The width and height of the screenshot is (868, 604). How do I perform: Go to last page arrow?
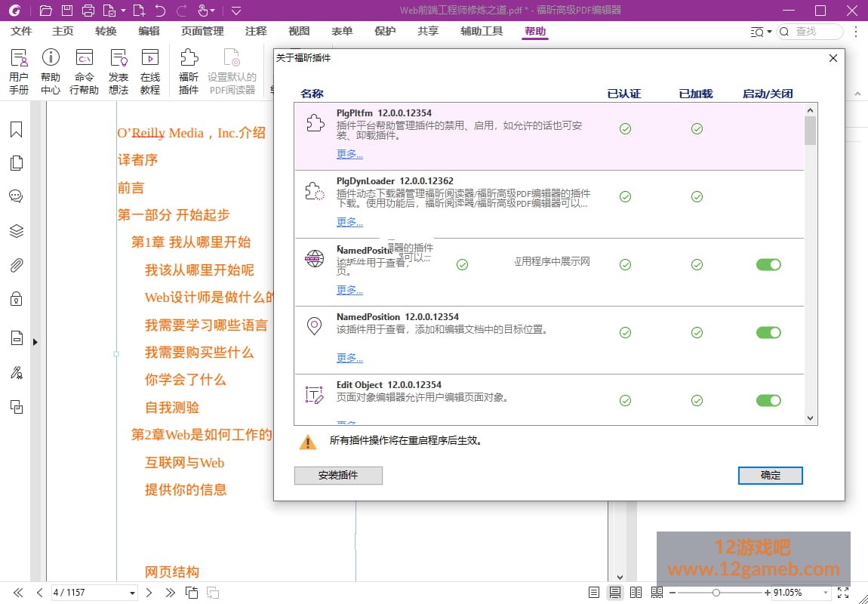[170, 593]
